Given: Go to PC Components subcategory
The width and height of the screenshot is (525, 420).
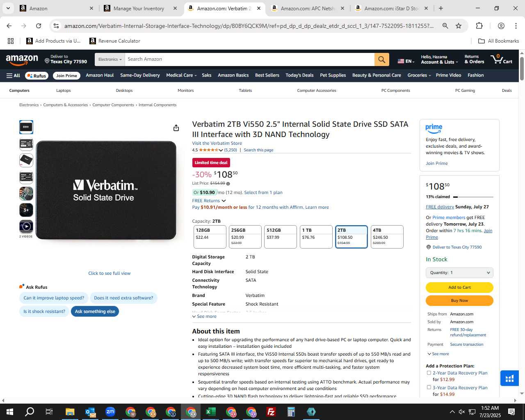Looking at the screenshot, I should click(396, 91).
